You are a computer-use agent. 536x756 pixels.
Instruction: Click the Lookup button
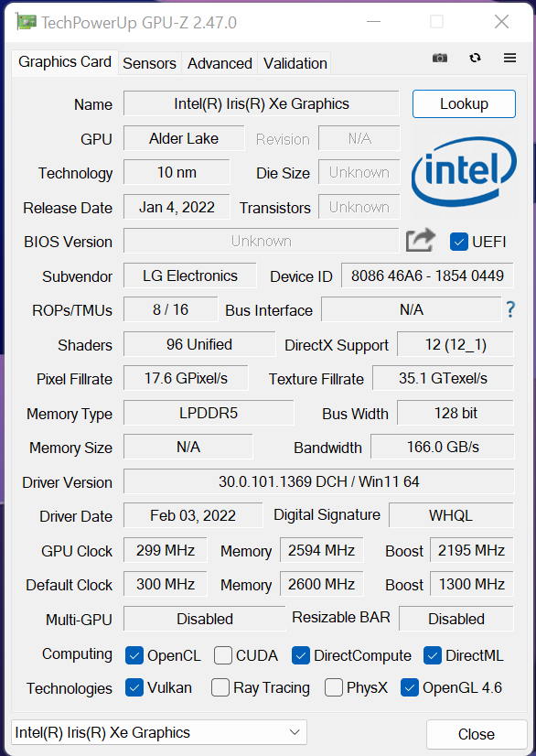click(x=464, y=103)
